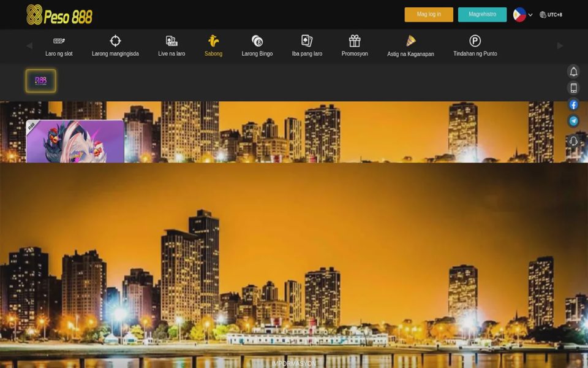This screenshot has height=368, width=588.
Task: Select the Sabong menu label
Action: [213, 54]
